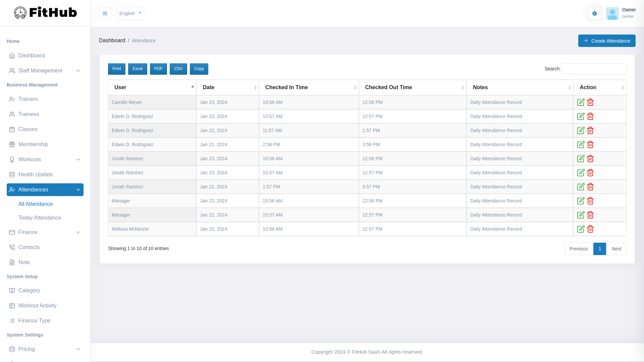Click the Health Update icon in sidebar
This screenshot has width=644, height=362.
point(12,175)
